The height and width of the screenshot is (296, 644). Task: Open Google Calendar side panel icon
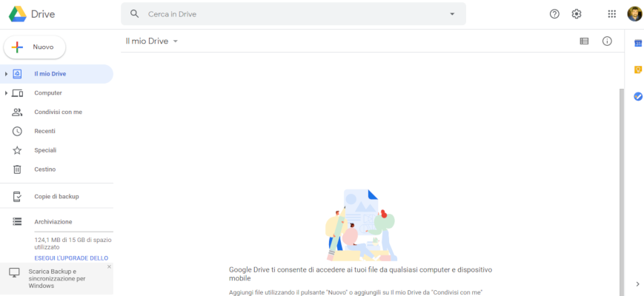point(638,43)
